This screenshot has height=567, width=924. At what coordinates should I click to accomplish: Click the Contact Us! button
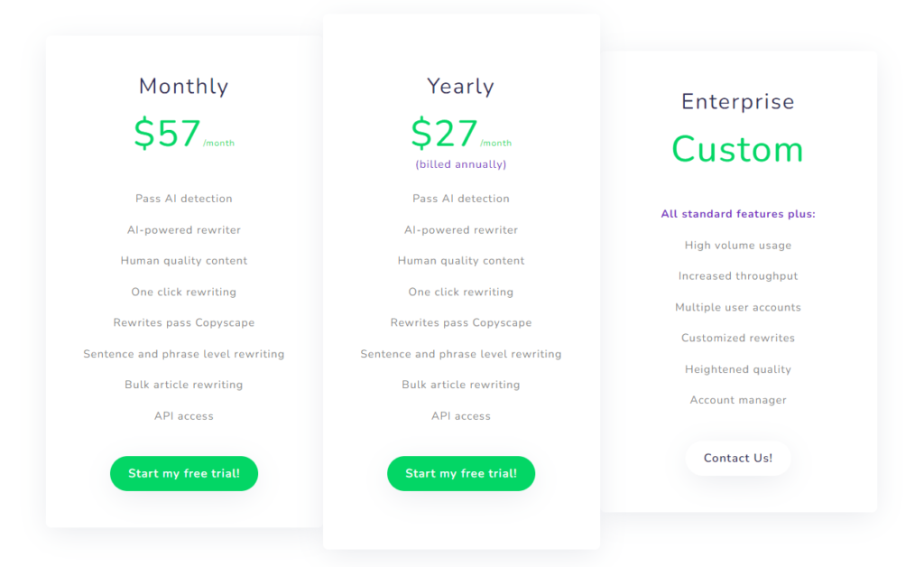tap(738, 458)
